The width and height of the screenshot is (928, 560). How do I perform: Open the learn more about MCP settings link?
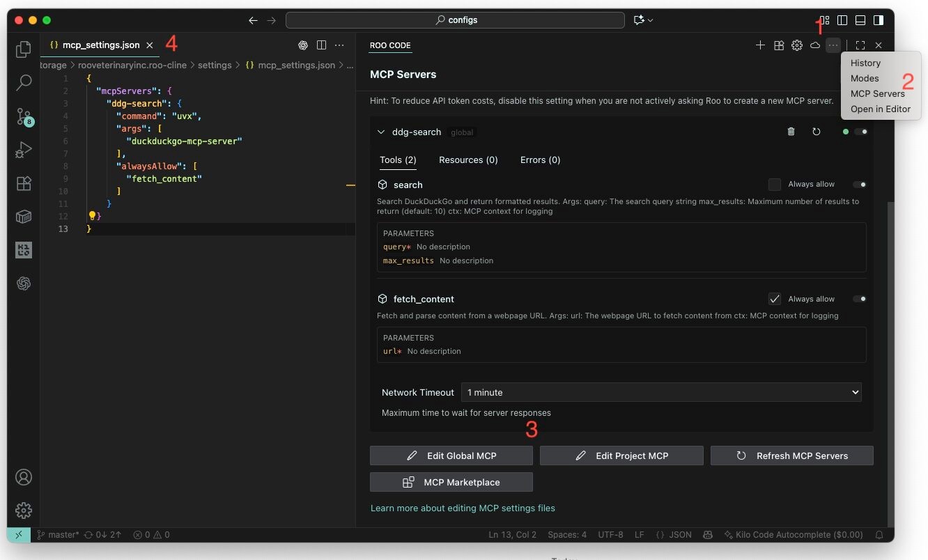(463, 508)
